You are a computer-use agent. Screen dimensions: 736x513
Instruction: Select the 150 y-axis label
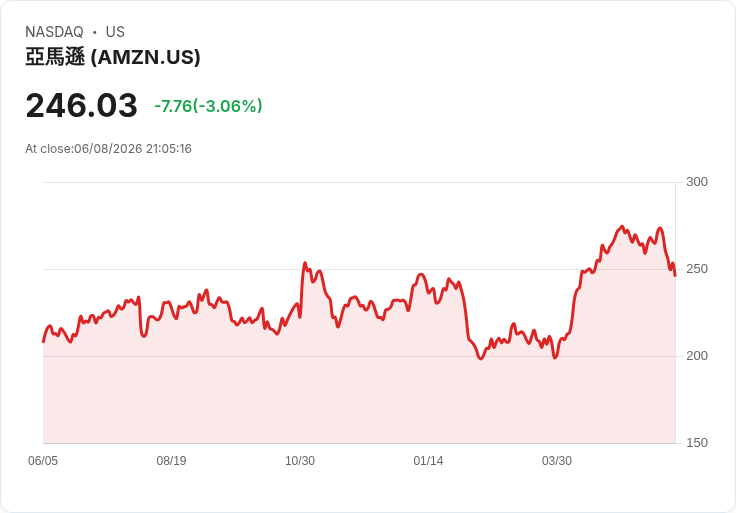pos(697,443)
